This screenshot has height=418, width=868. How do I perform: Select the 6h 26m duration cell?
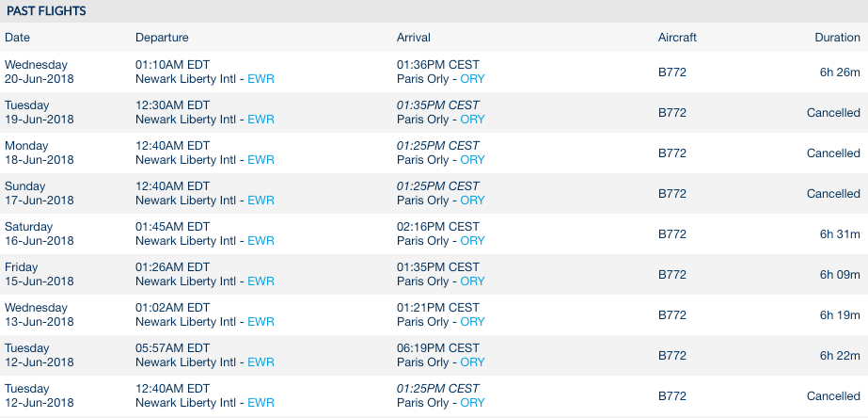click(x=840, y=72)
